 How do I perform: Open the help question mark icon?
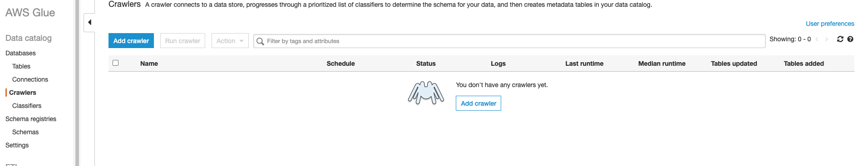850,39
